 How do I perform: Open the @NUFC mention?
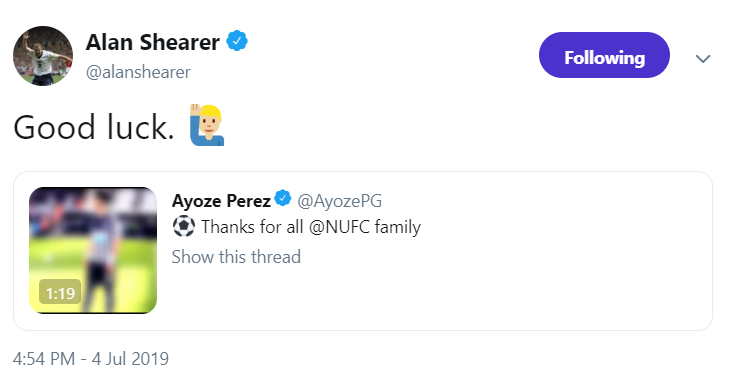[339, 227]
